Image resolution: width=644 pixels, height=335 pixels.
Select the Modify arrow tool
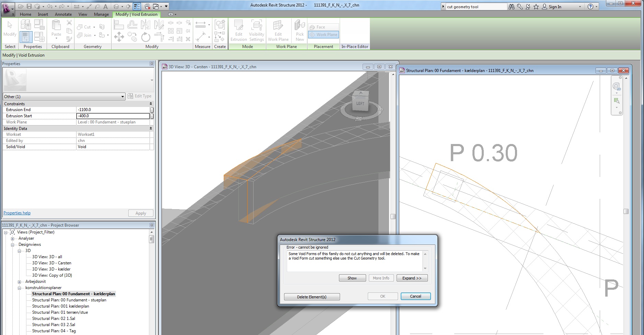[10, 28]
